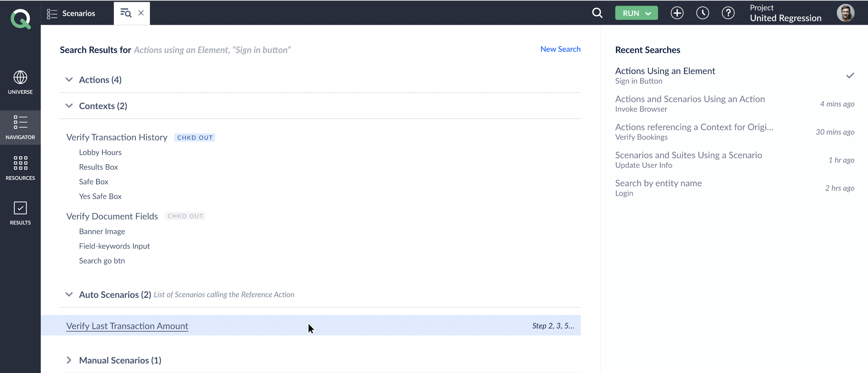
Task: Click the magnifier search icon in header
Action: [597, 13]
